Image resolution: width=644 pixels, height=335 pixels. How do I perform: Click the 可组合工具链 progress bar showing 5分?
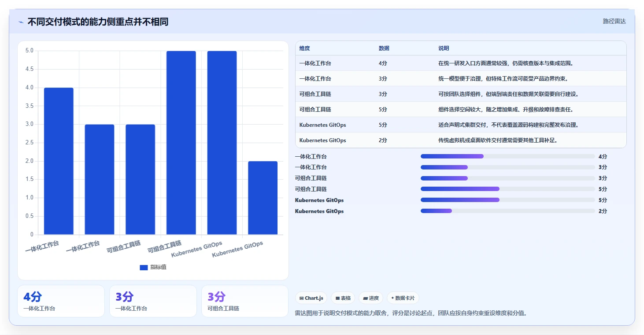pyautogui.click(x=507, y=189)
